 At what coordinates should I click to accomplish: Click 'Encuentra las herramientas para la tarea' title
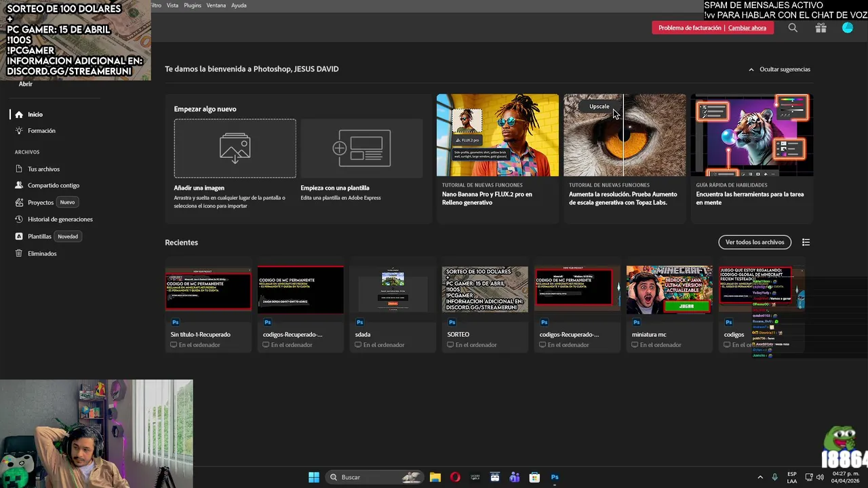coord(750,198)
